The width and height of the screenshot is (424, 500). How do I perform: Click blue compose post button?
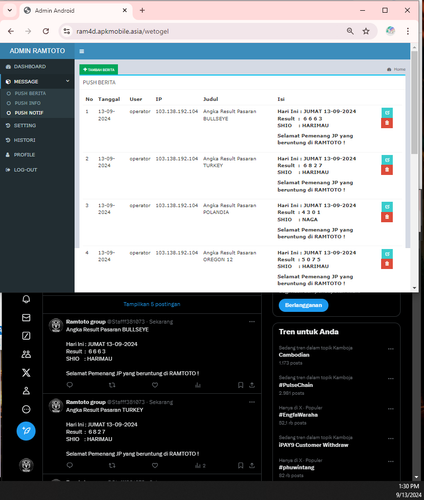[26, 431]
